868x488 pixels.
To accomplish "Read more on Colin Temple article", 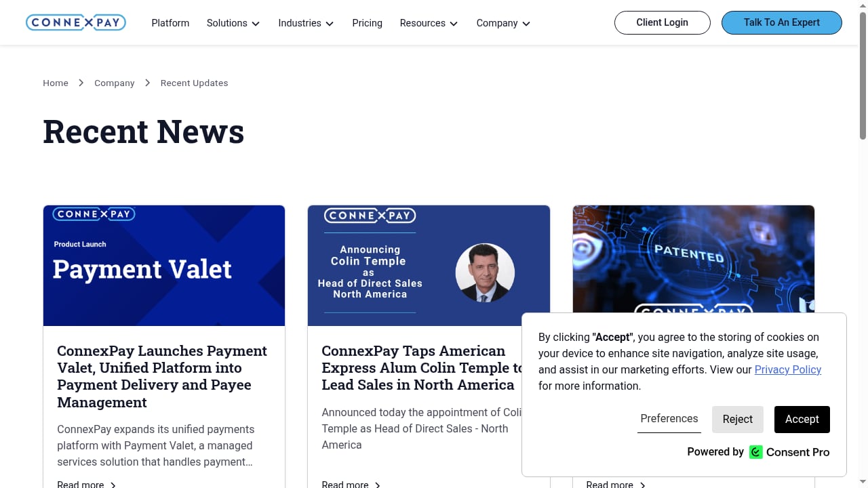I will click(x=351, y=484).
